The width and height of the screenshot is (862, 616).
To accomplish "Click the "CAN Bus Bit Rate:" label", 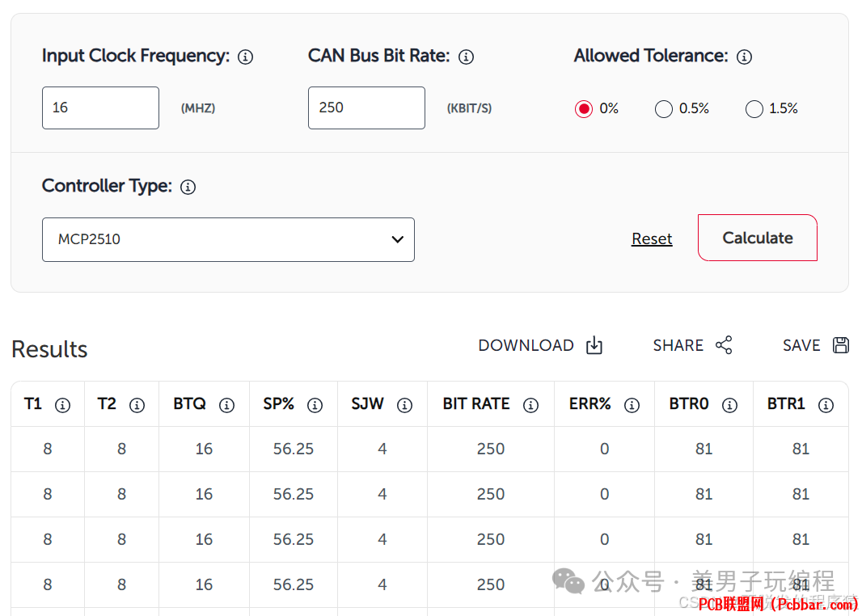I will point(378,56).
